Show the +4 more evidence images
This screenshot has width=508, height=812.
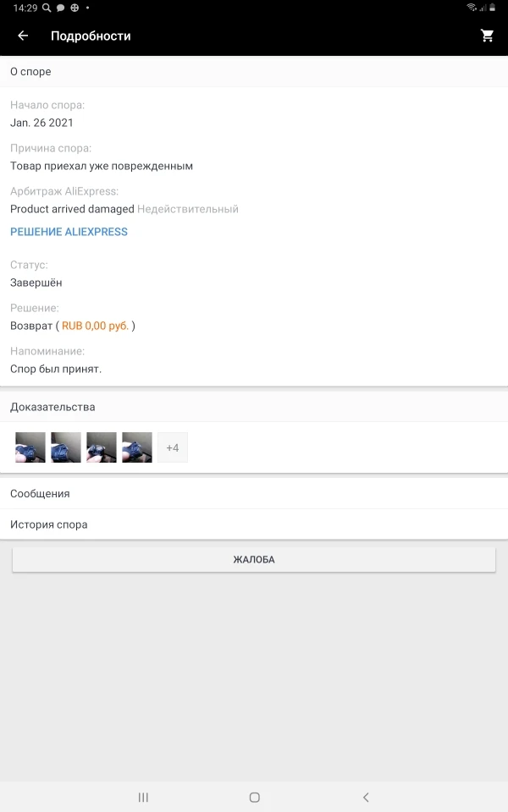pos(173,447)
